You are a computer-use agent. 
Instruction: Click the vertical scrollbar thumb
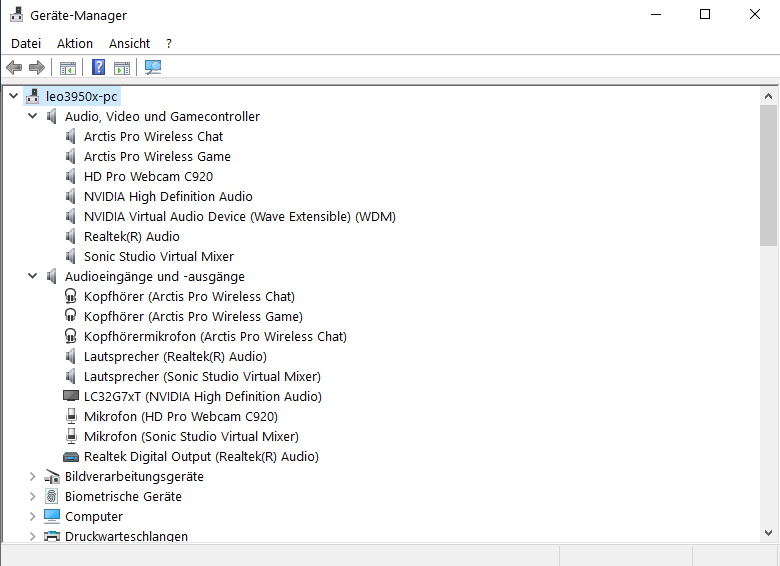[768, 175]
